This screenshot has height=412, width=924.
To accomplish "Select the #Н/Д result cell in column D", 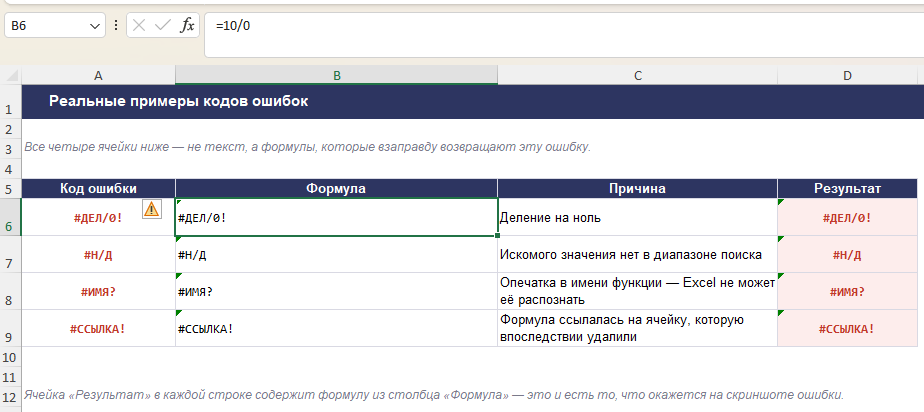I will coord(847,255).
